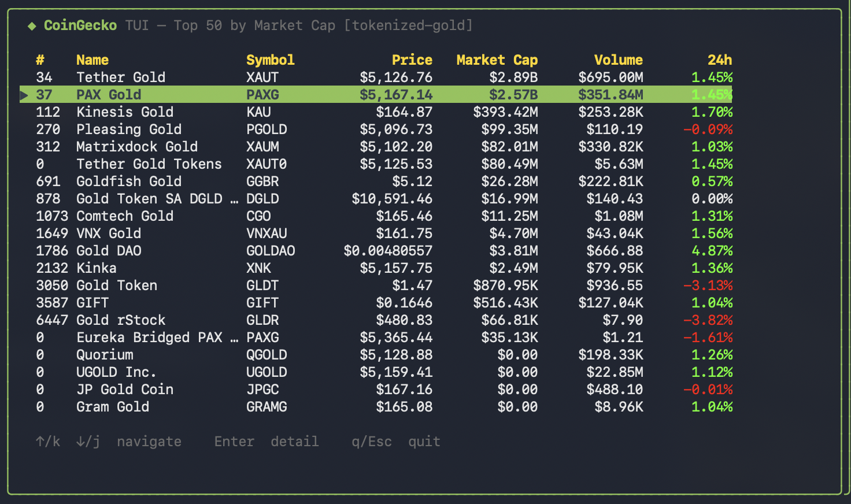Click the [tokenized-gold] category label
Screen dimensions: 851x504
click(408, 25)
